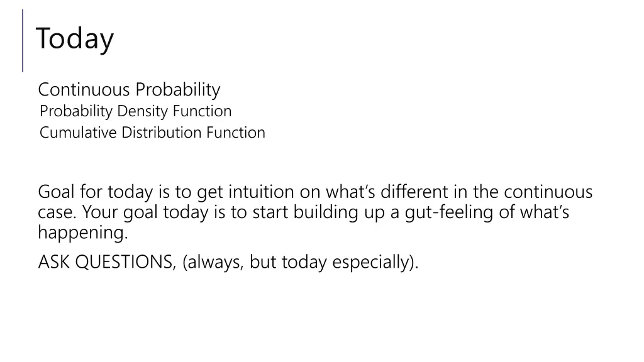Click the hyphenated word "gut-feeling"

point(448,212)
